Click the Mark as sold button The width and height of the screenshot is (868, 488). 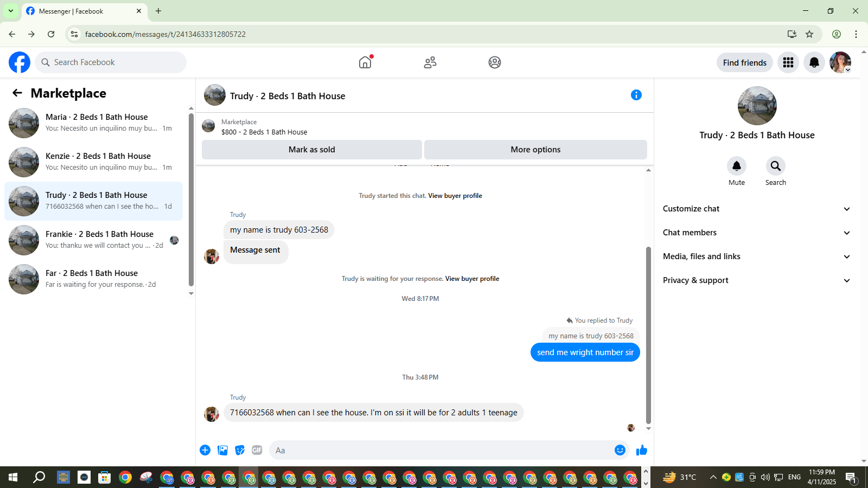(x=312, y=150)
